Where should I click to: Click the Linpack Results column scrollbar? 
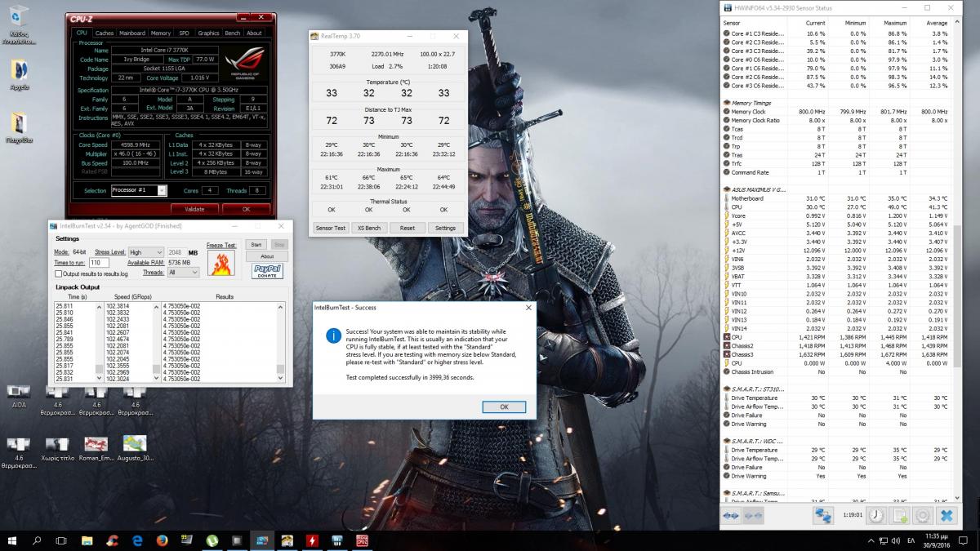coord(281,342)
